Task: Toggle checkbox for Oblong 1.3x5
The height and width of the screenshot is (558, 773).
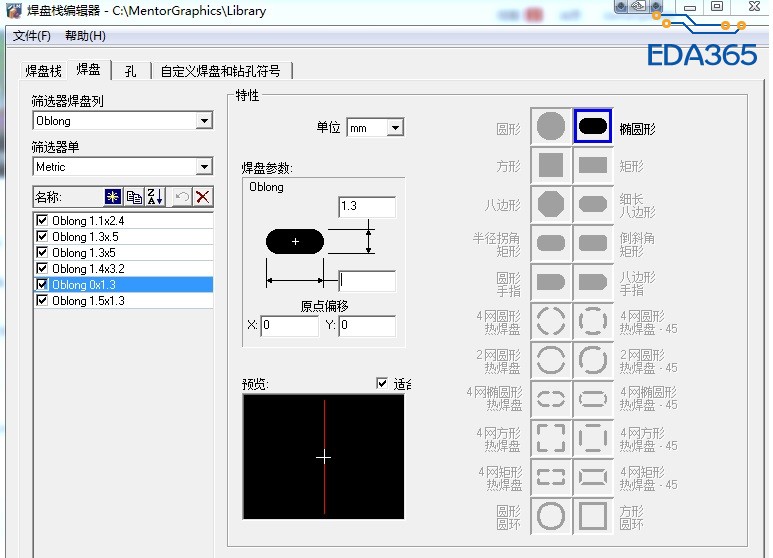Action: coord(42,252)
